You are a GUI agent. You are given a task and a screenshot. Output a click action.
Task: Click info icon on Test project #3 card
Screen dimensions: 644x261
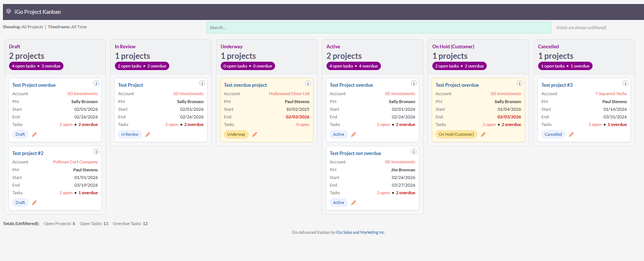[x=626, y=83]
